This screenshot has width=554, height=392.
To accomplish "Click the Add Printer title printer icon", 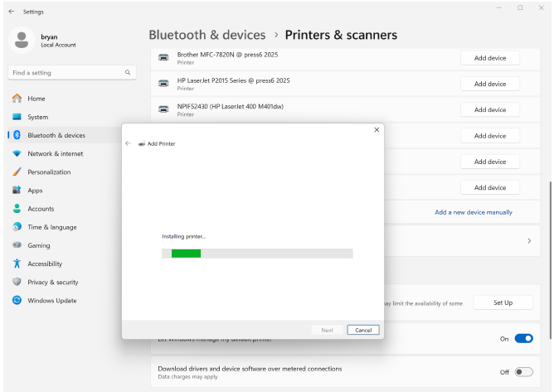I will pos(142,143).
